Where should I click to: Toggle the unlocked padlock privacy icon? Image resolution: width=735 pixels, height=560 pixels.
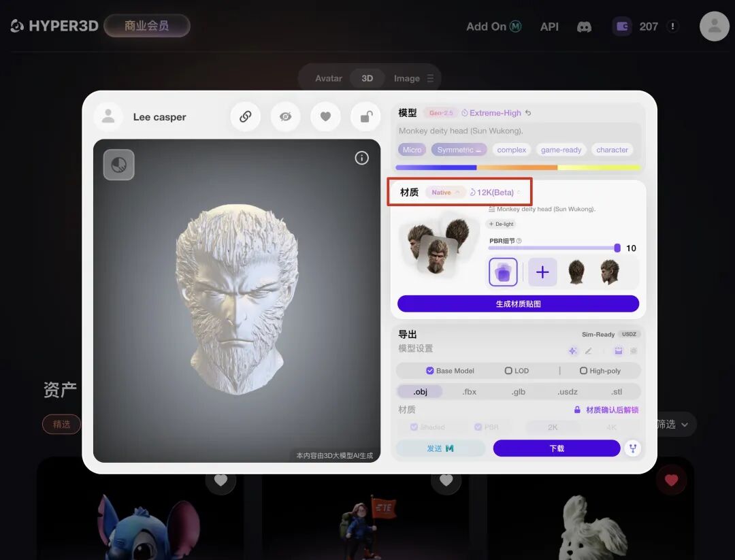coord(365,116)
